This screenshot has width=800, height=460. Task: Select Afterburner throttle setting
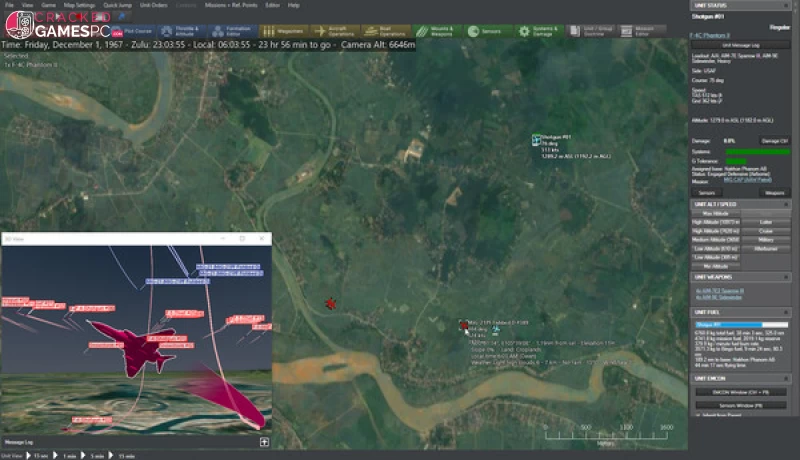(766, 247)
